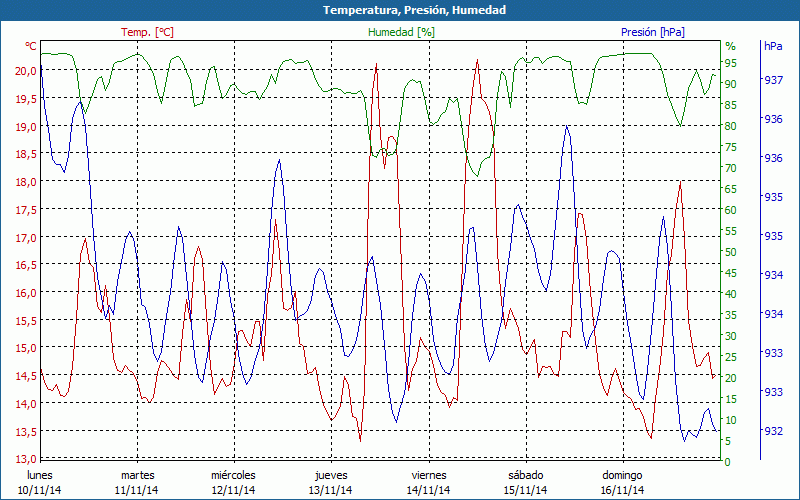Click the red °C axis unit label
Screen dimensions: 800x500
(x=31, y=46)
